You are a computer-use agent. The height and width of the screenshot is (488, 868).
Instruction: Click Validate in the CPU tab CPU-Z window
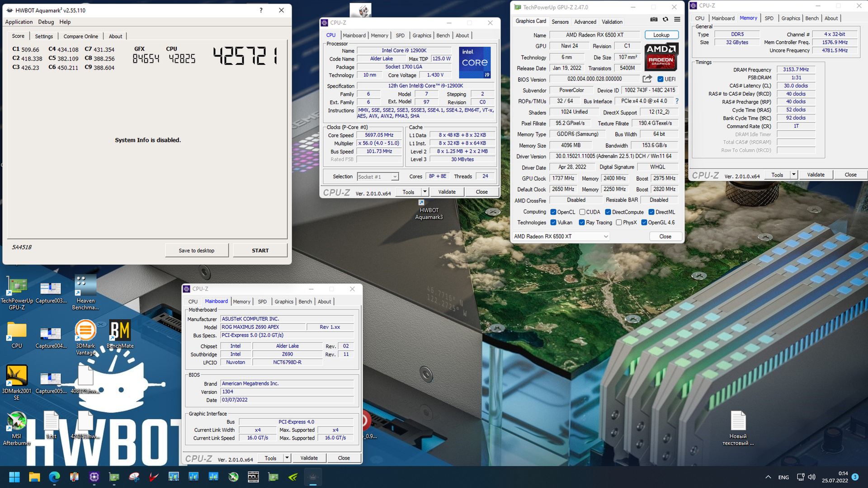(447, 192)
